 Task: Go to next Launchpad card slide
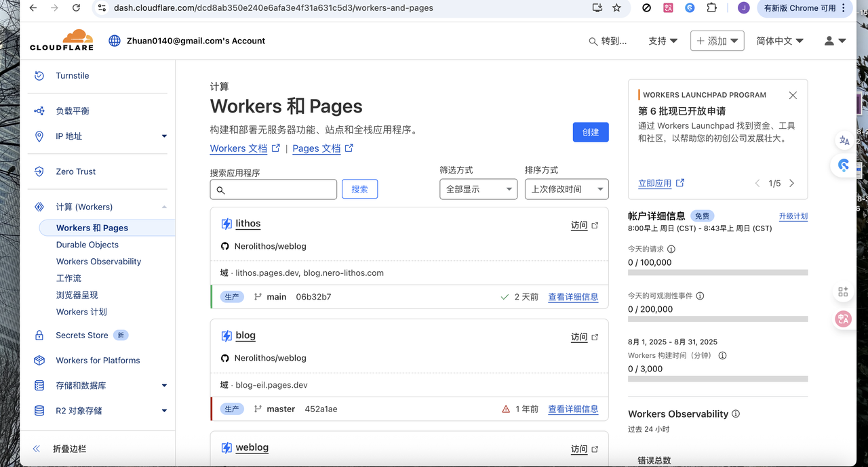tap(791, 183)
